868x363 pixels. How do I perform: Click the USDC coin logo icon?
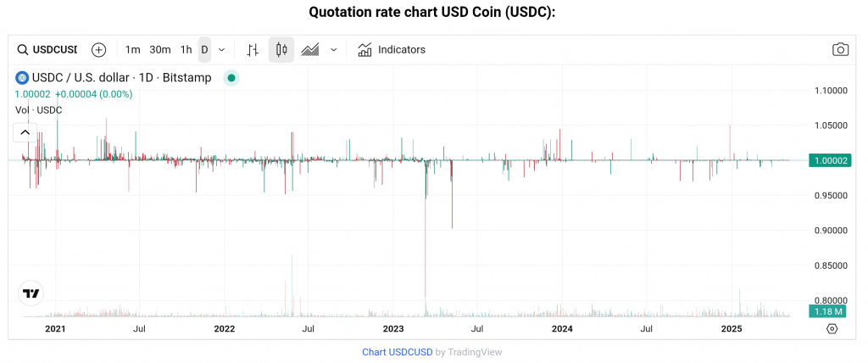coord(22,78)
